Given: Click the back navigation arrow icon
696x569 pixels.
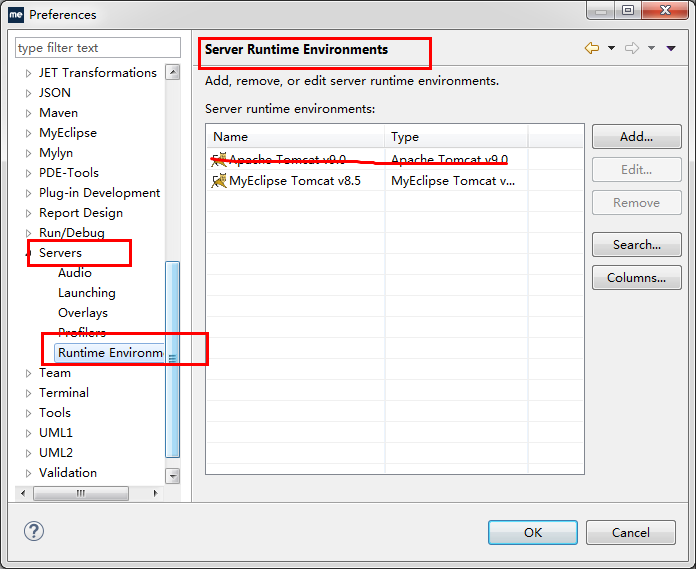Looking at the screenshot, I should coord(592,48).
